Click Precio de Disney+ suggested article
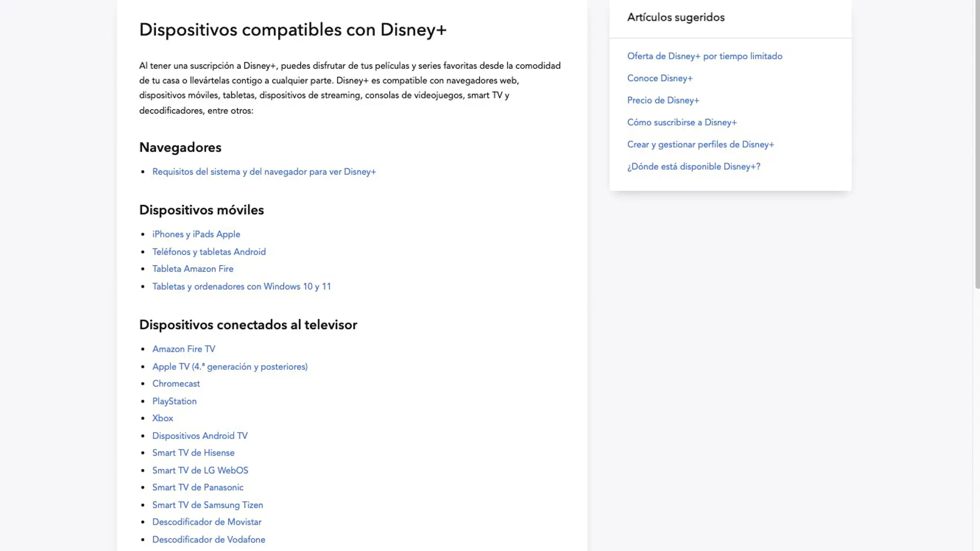 pos(663,101)
